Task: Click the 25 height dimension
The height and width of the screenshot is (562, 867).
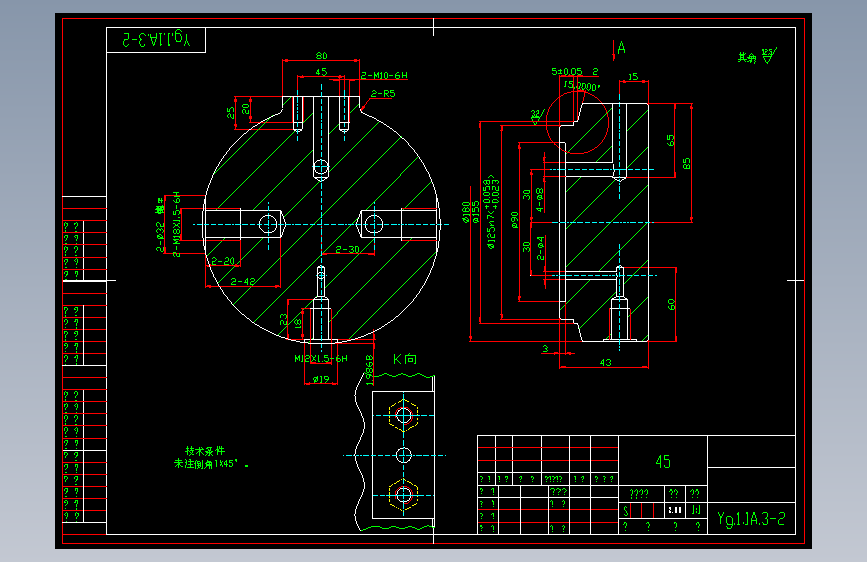Action: [x=231, y=113]
